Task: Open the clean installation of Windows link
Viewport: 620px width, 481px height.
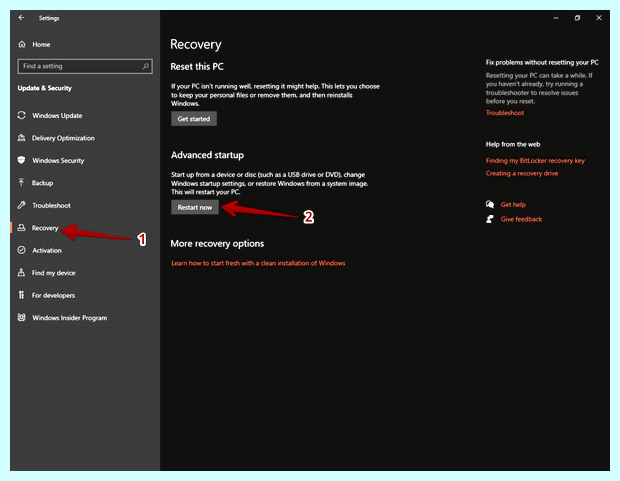Action: click(x=258, y=263)
